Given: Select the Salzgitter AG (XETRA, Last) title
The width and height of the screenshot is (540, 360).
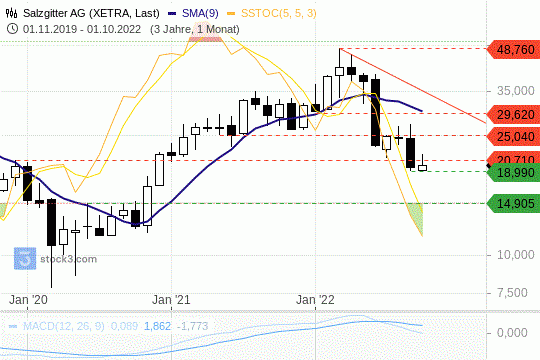Looking at the screenshot, I should (91, 13).
